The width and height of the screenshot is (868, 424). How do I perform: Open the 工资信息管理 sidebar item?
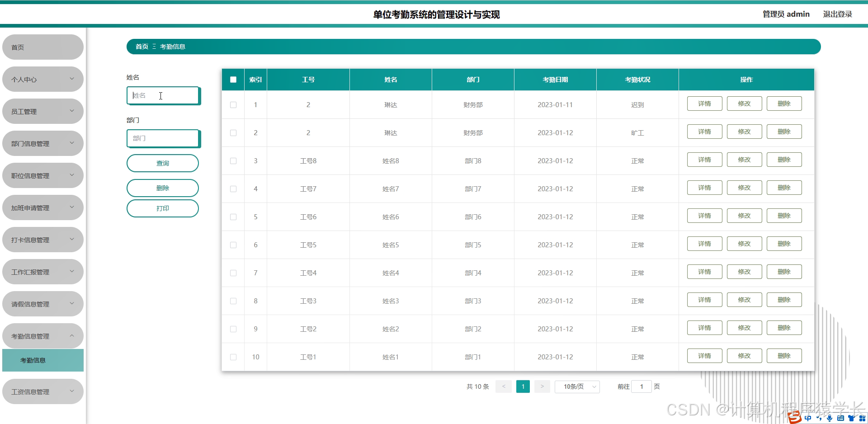click(x=43, y=391)
